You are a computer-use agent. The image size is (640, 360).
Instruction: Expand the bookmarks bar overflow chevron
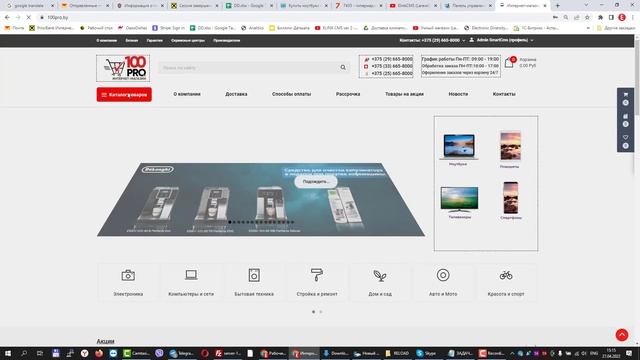click(x=588, y=28)
